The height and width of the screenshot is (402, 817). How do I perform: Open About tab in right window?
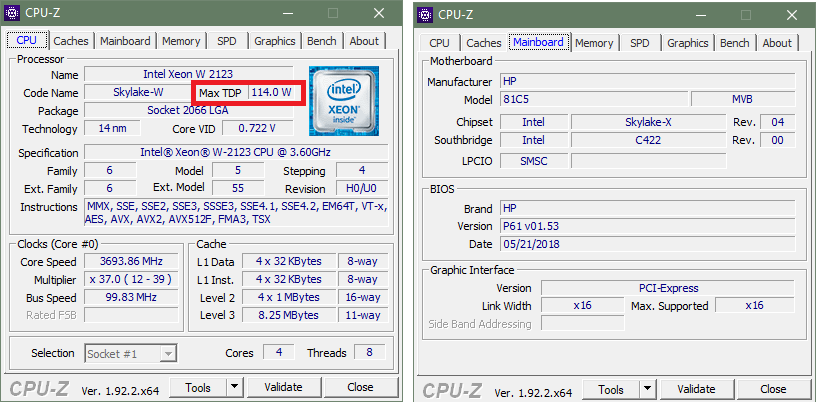pyautogui.click(x=777, y=43)
